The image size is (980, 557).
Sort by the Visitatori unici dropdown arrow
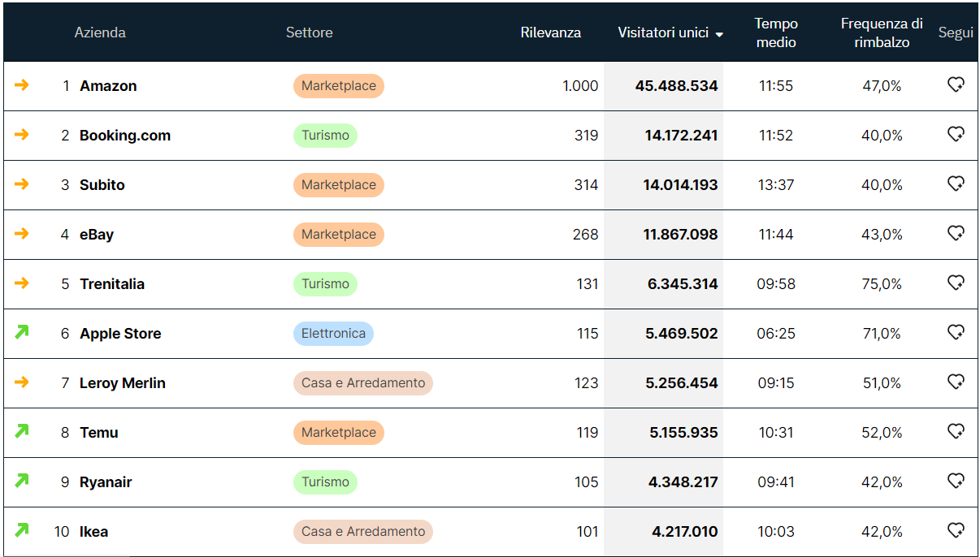click(719, 34)
